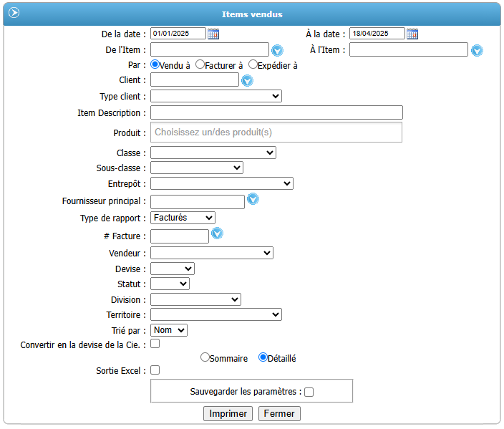Open the # Facture lookup icon
504x429 pixels.
tap(218, 233)
